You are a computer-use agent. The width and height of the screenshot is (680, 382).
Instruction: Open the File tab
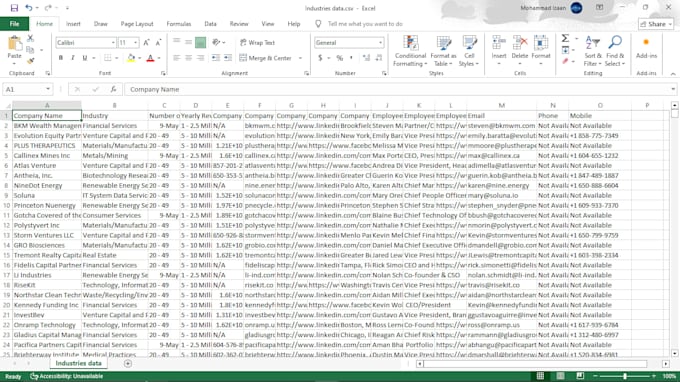pyautogui.click(x=14, y=24)
